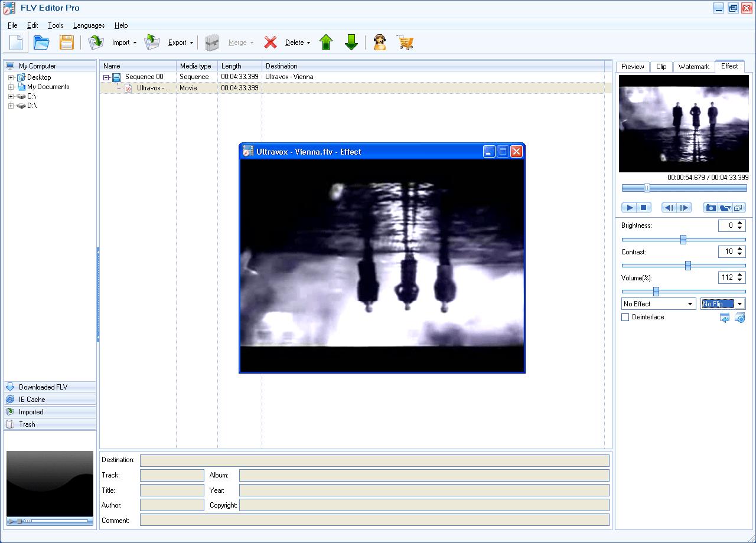
Task: Click the Comment input field
Action: pos(374,519)
